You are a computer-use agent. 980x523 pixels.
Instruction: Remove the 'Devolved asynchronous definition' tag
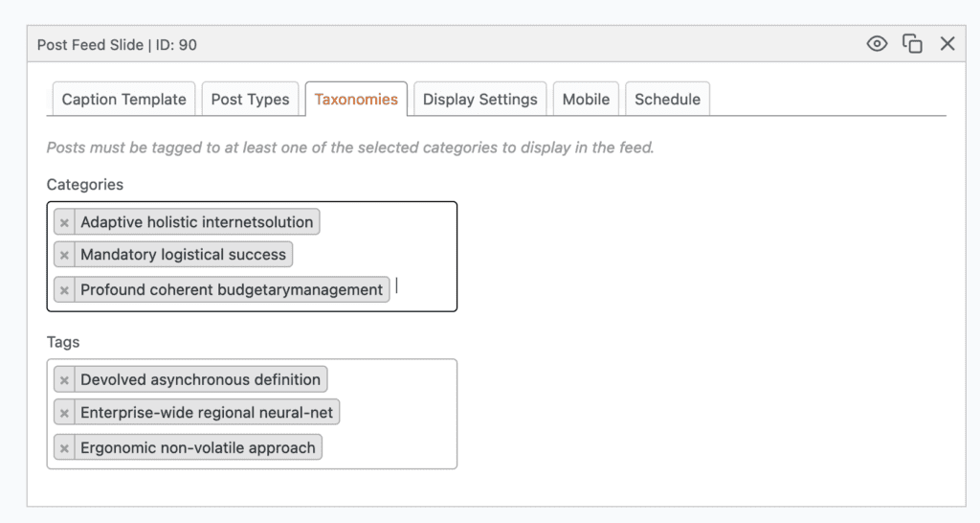(64, 380)
